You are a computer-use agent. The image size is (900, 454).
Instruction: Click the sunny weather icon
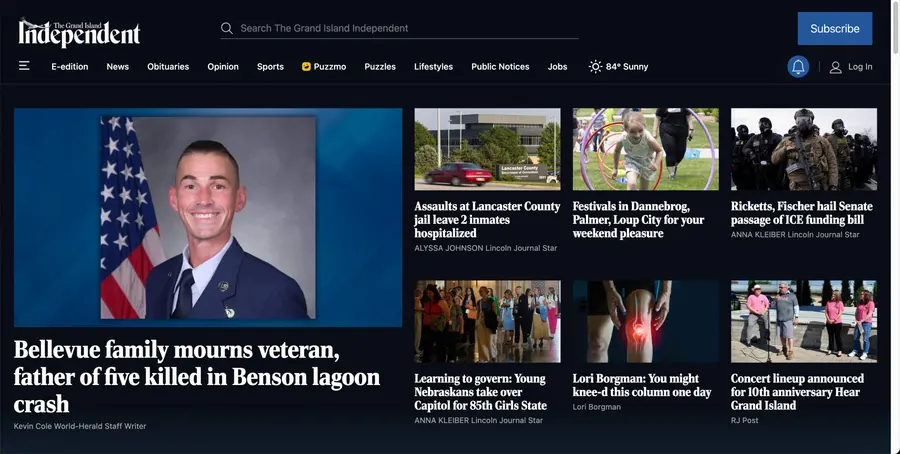(595, 67)
